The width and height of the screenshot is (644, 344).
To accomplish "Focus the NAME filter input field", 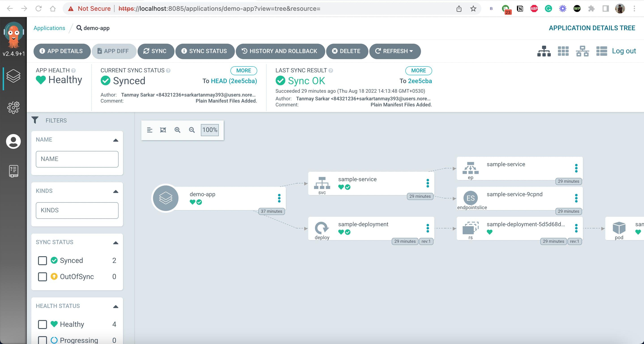I will [x=77, y=159].
